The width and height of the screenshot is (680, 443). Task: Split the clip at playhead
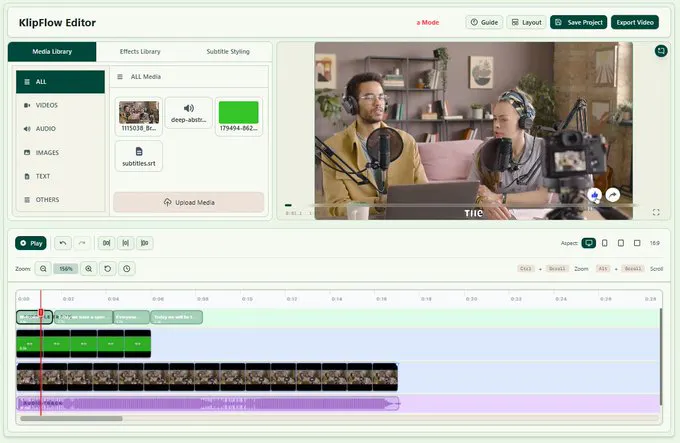125,243
